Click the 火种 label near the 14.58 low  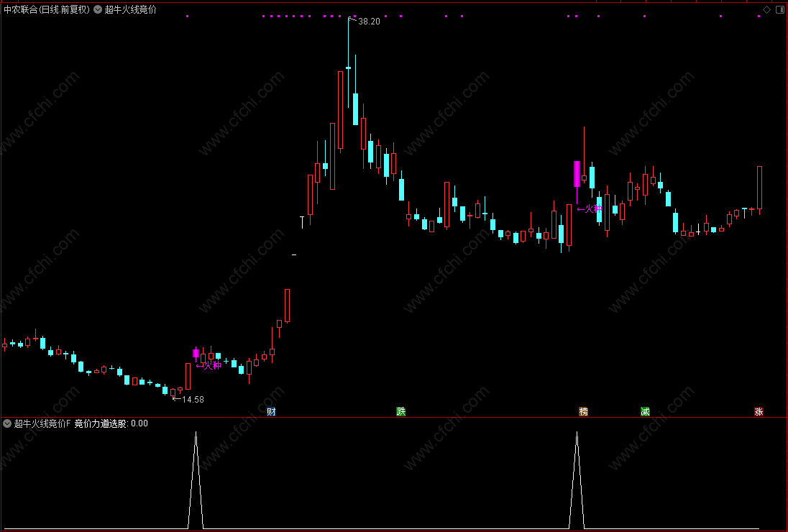(x=212, y=365)
